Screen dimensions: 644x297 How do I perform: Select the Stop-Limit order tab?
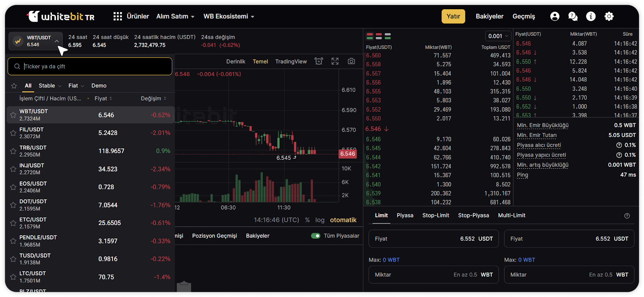pyautogui.click(x=436, y=215)
